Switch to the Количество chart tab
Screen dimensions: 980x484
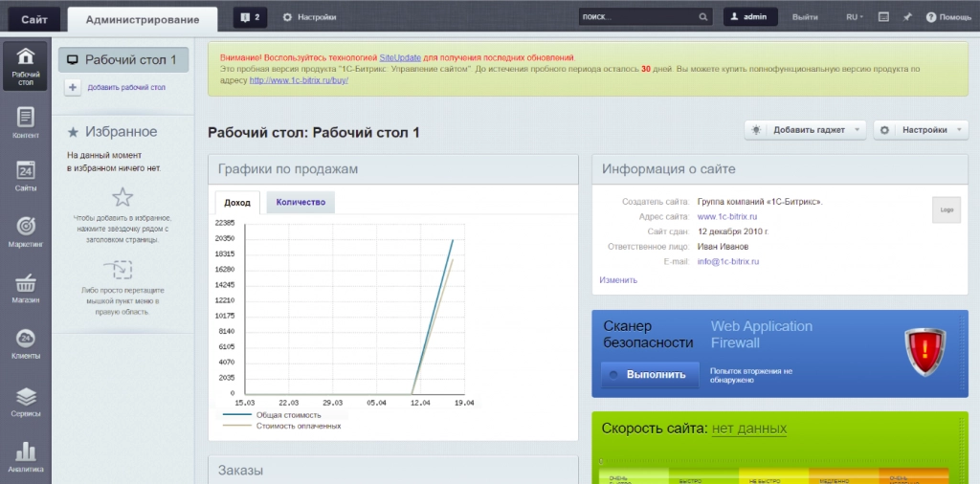pos(301,202)
